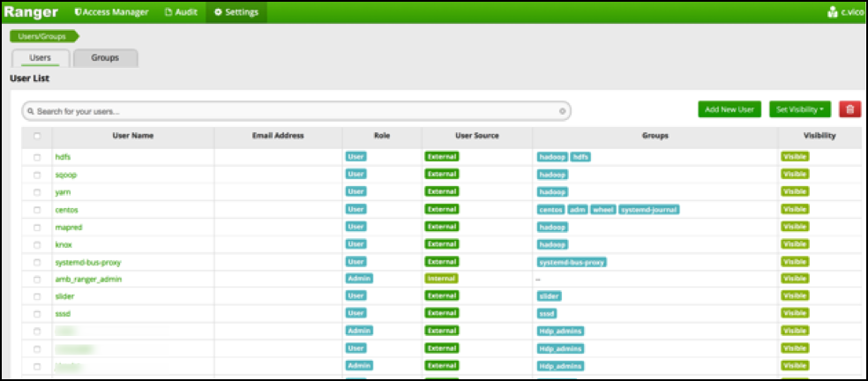
Task: Click the systemd-journal group tag
Action: (x=648, y=210)
